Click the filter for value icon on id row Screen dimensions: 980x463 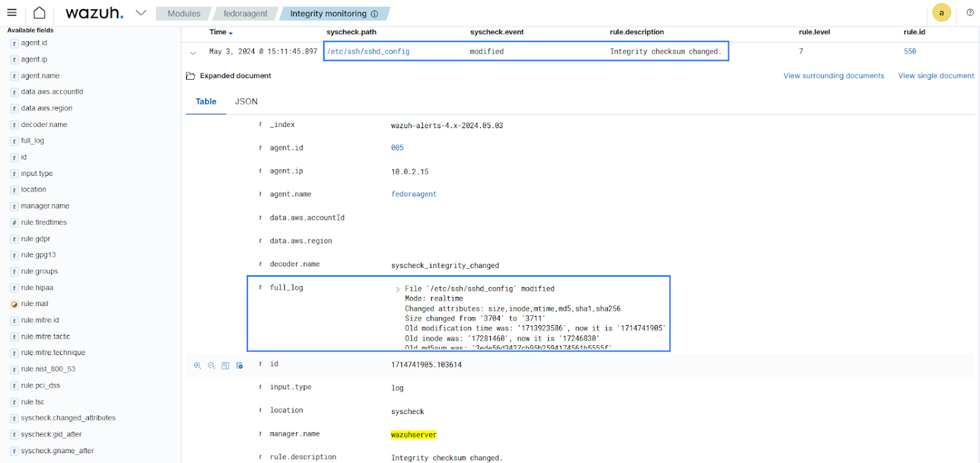point(197,366)
